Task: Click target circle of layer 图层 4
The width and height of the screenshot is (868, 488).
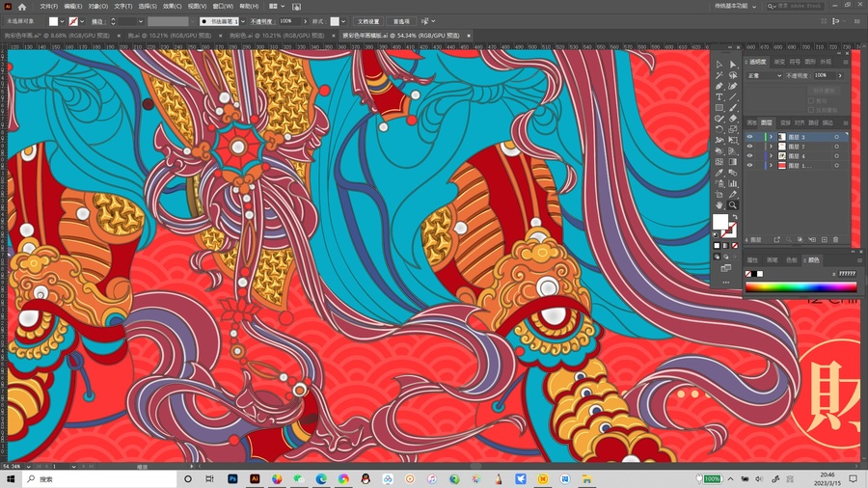Action: coord(836,156)
